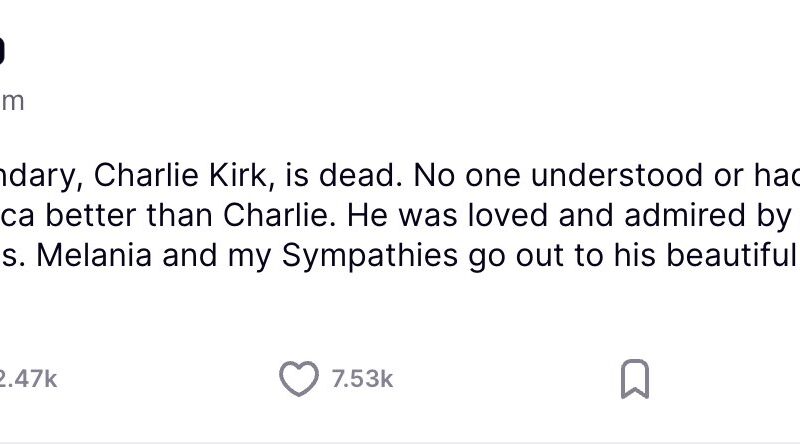The image size is (800, 444).
Task: Click the partial timestamp under the username
Action: [x=11, y=101]
